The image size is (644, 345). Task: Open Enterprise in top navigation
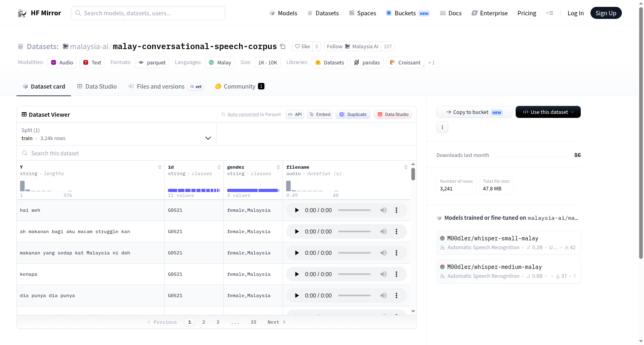coord(490,13)
